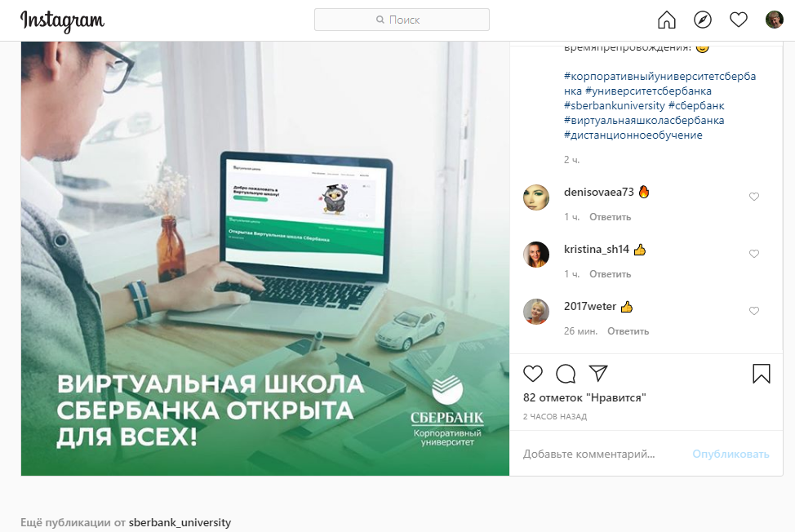Share post via paper plane icon
This screenshot has width=795, height=532.
click(x=598, y=373)
